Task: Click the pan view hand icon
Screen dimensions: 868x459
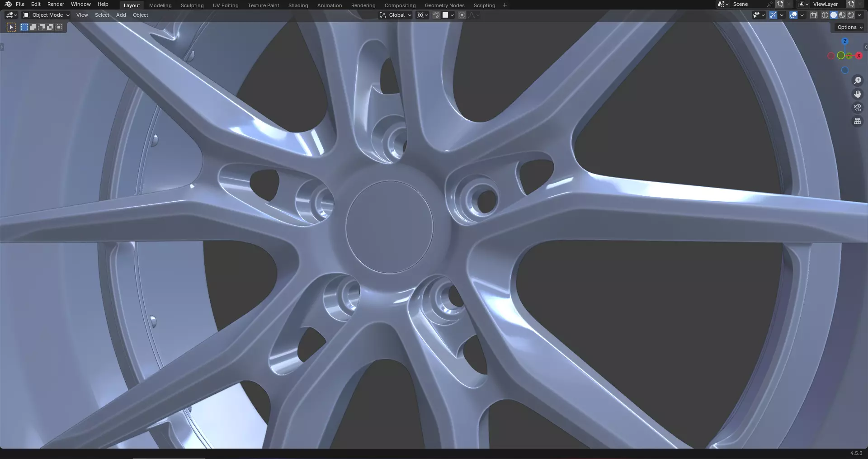Action: click(x=858, y=94)
